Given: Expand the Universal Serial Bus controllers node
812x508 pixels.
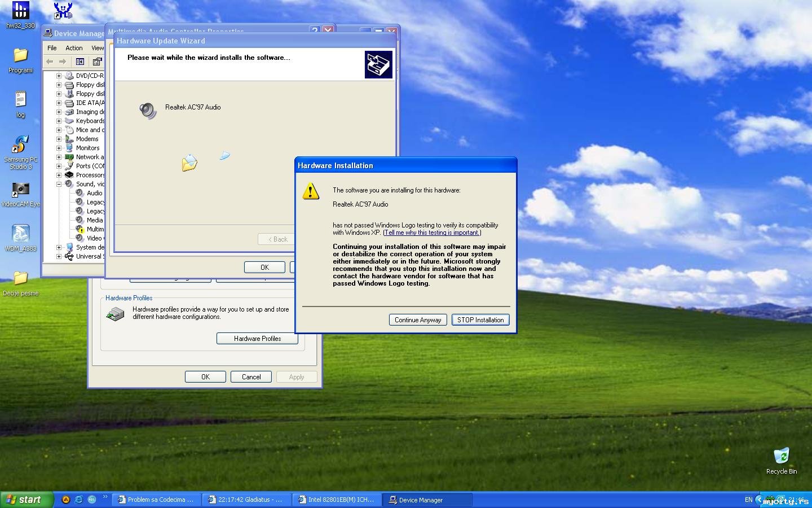Looking at the screenshot, I should point(59,256).
